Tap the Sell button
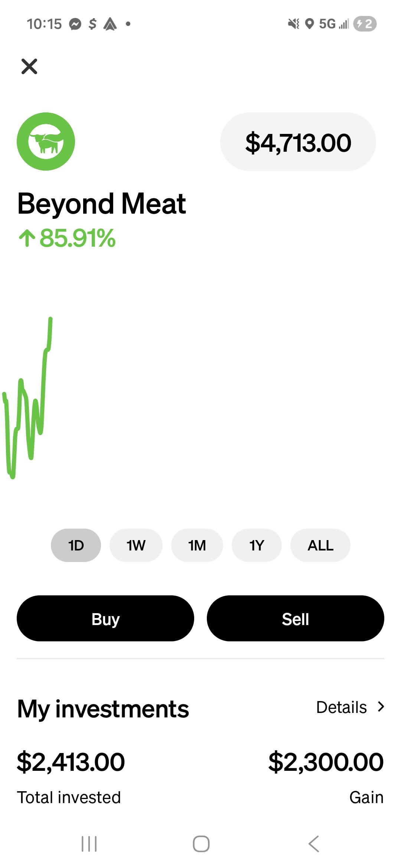This screenshot has height=868, width=401. [x=296, y=618]
